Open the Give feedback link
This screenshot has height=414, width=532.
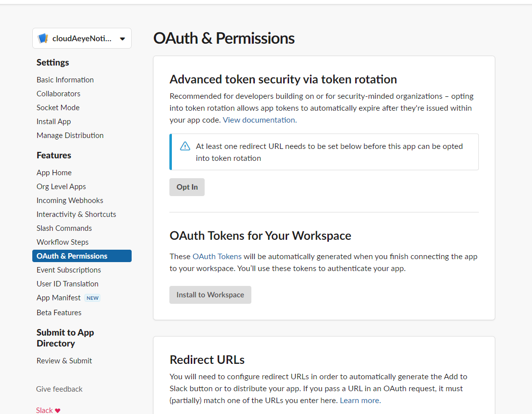[x=60, y=389]
